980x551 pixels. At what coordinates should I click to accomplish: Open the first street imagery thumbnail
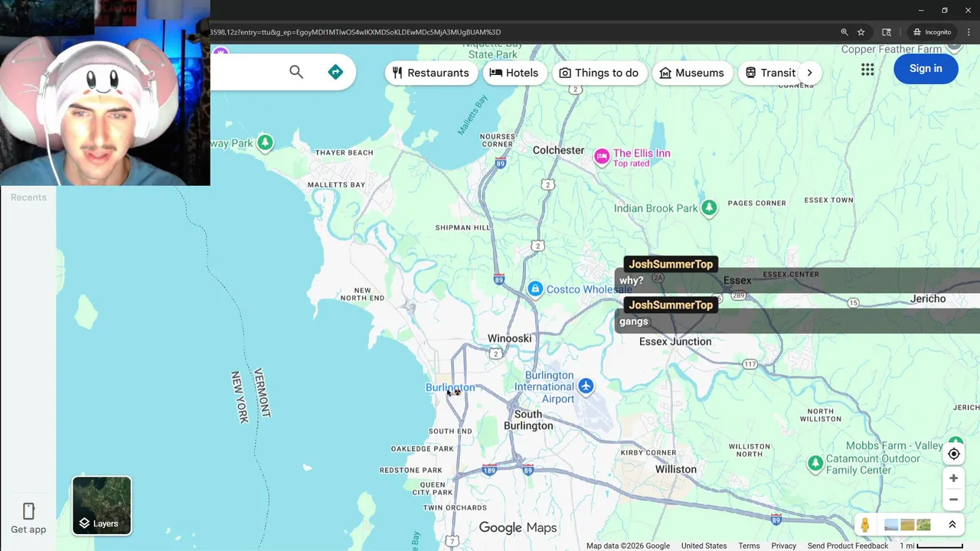(x=891, y=525)
